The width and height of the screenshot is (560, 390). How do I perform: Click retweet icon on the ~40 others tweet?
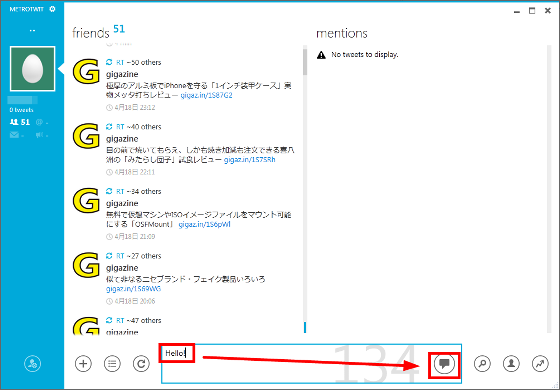coord(109,126)
